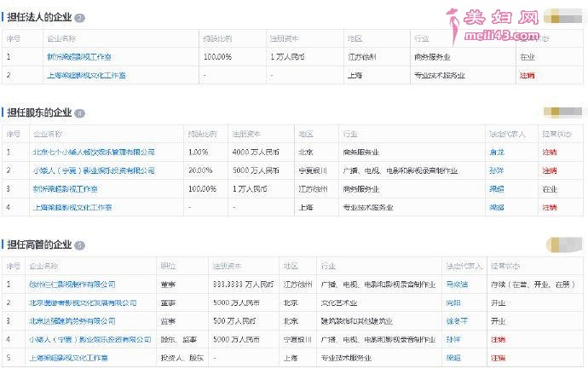
Task: Click 在业 status in the 担任法人的企业 table
Action: 527,57
